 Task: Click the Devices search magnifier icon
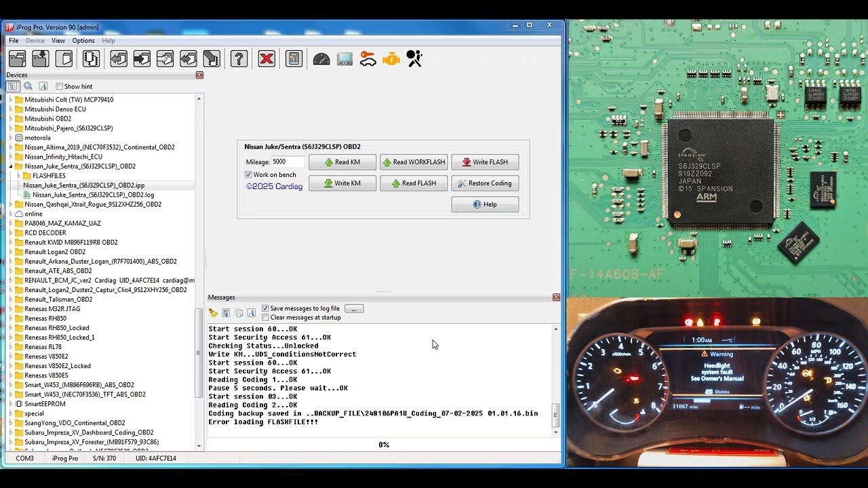tap(28, 86)
